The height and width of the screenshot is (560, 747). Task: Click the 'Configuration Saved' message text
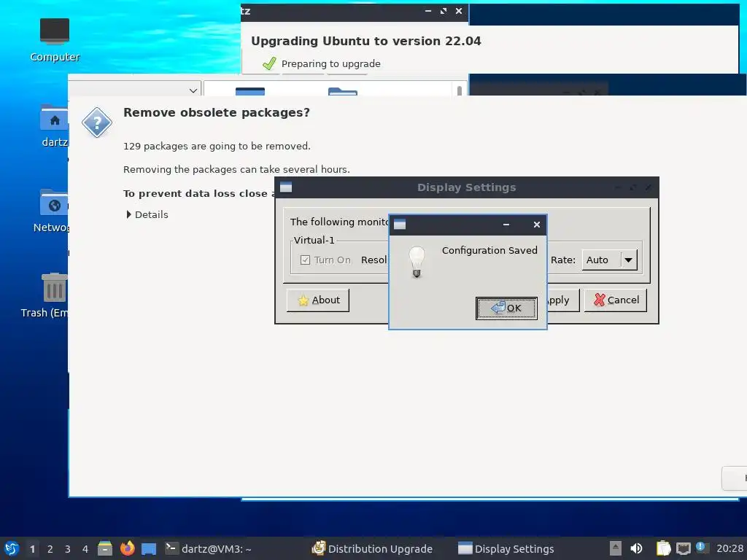click(489, 251)
